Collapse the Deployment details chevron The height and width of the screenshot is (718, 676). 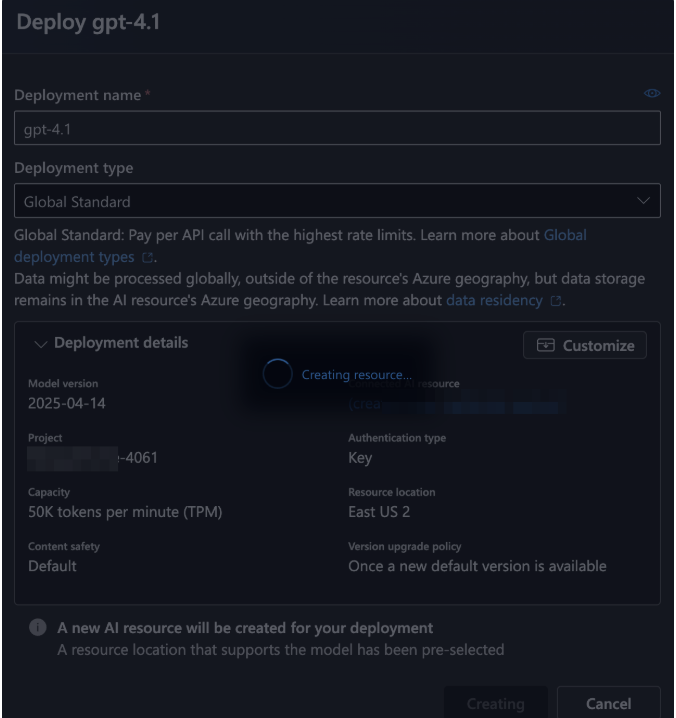coord(41,344)
